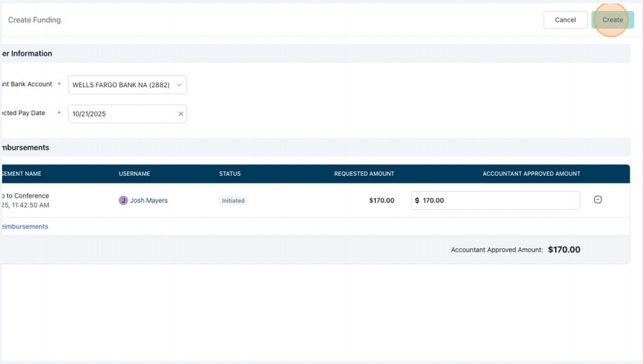Click Josh Mayers' J avatar icon
The height and width of the screenshot is (364, 643).
point(123,200)
